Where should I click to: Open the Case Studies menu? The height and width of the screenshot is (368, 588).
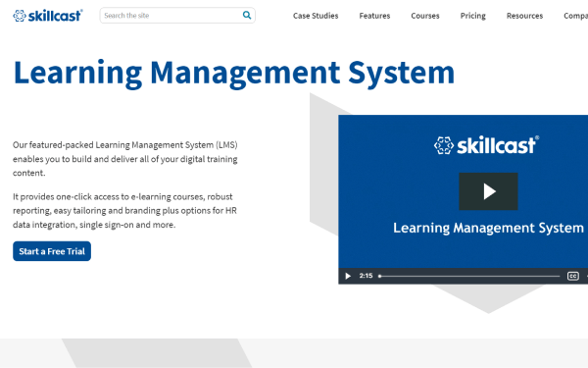click(x=316, y=16)
